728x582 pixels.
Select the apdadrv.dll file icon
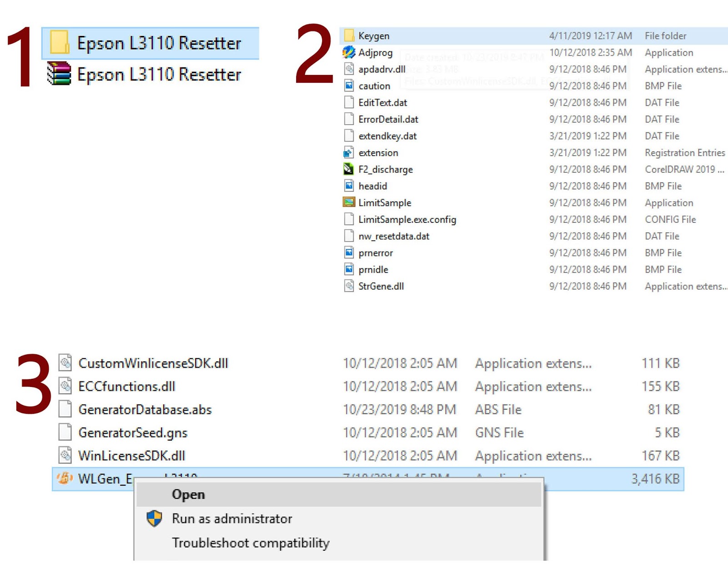click(x=348, y=69)
